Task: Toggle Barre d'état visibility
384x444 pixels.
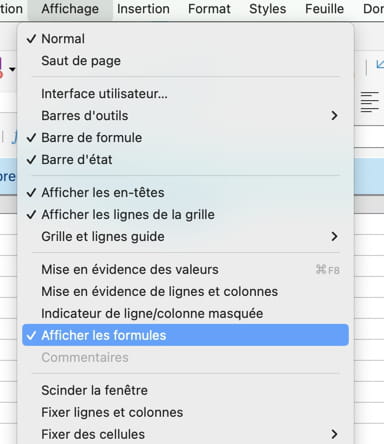Action: (x=185, y=160)
